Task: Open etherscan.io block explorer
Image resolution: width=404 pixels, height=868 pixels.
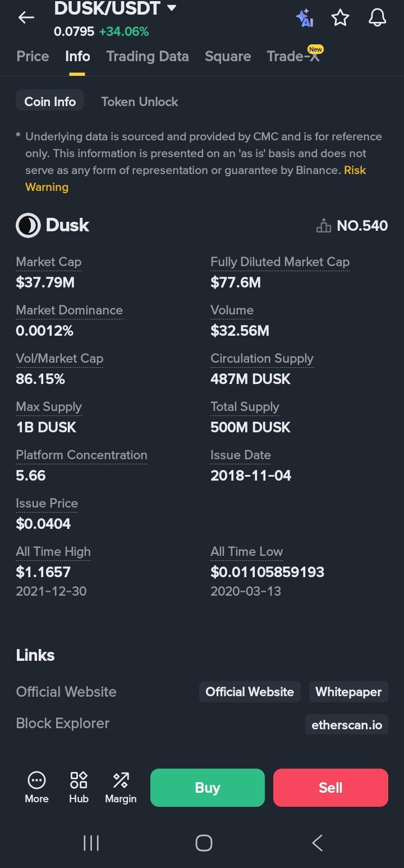Action: tap(347, 725)
